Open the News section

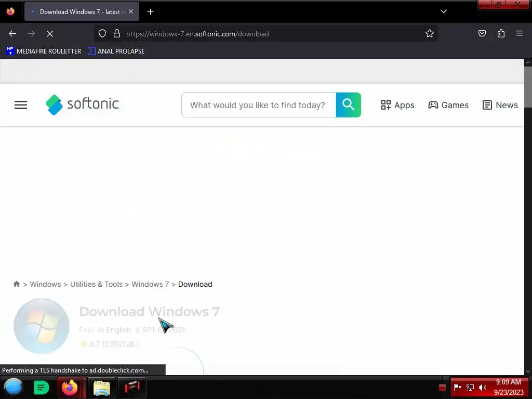tap(500, 105)
